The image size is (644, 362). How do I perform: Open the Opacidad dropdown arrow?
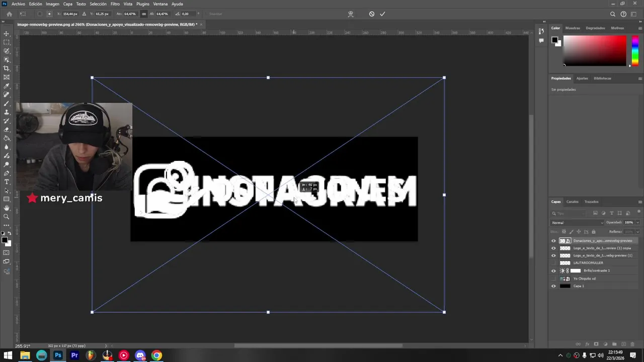(638, 222)
